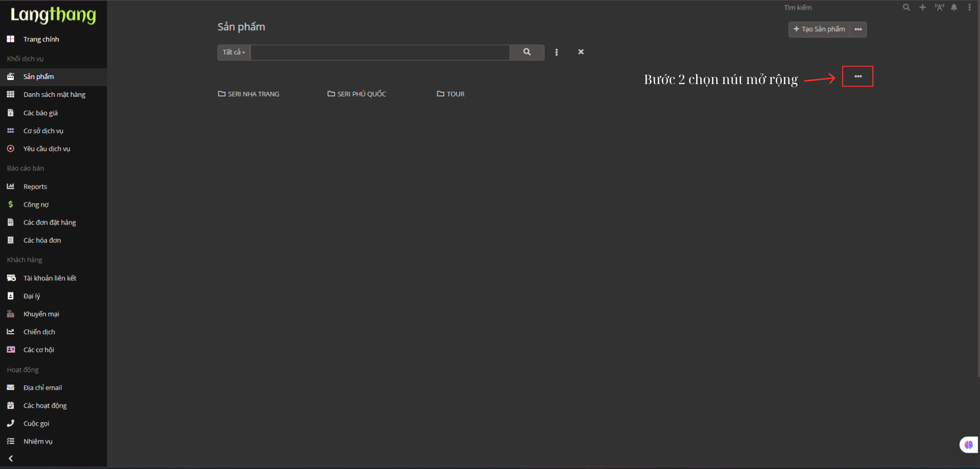Click the Langthang logo
Screen dimensions: 980x469
53,15
